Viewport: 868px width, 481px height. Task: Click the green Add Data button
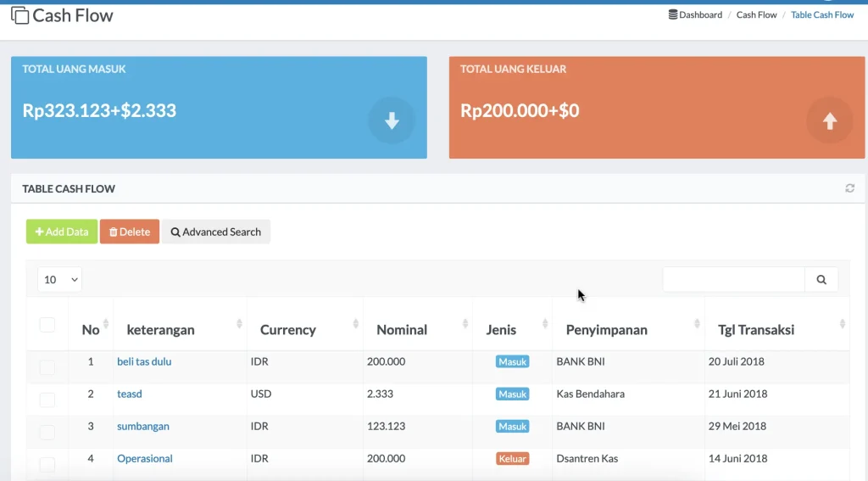62,232
